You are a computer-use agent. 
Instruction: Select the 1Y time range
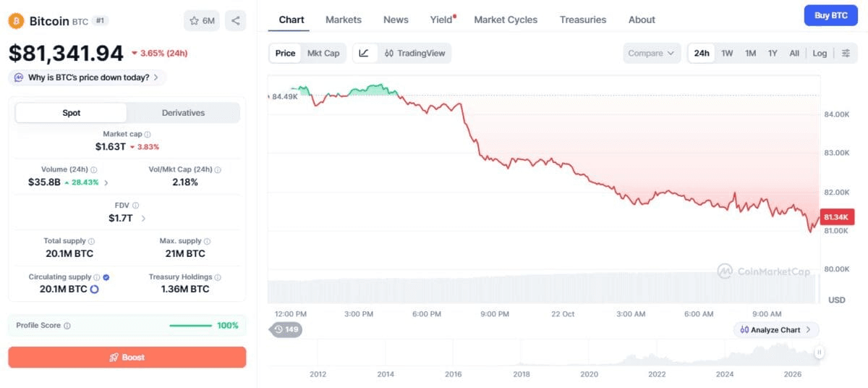(773, 53)
